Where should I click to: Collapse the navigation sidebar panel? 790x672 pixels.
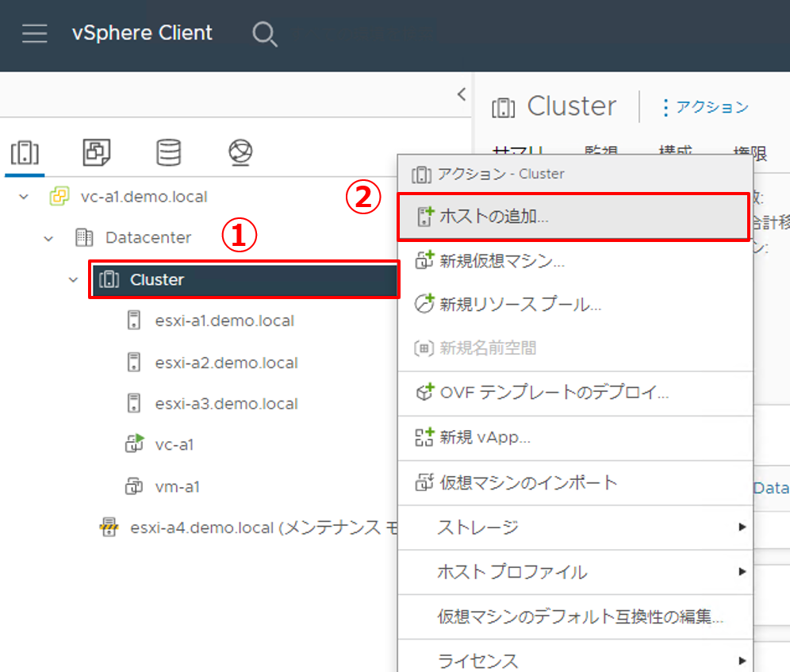tap(461, 94)
